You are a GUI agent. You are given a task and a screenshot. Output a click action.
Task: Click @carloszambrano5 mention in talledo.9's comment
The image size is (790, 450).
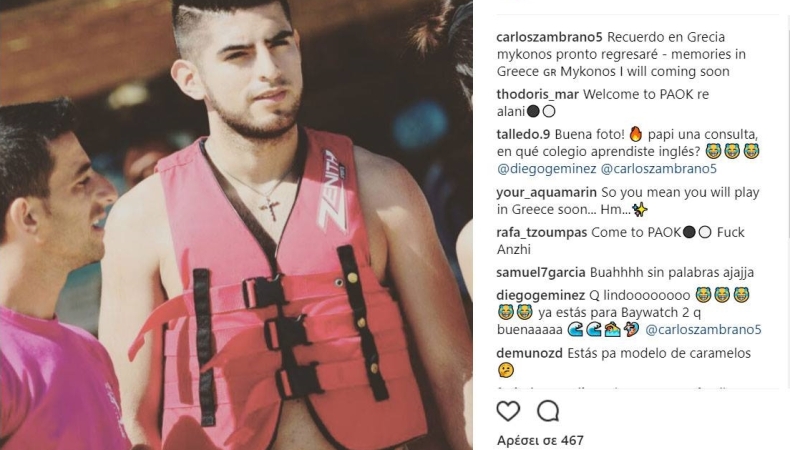659,169
